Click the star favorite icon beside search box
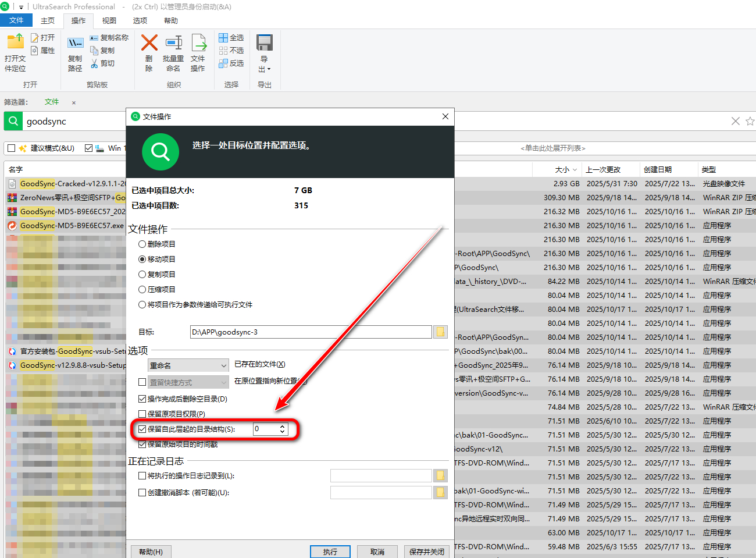The image size is (756, 558). click(750, 121)
